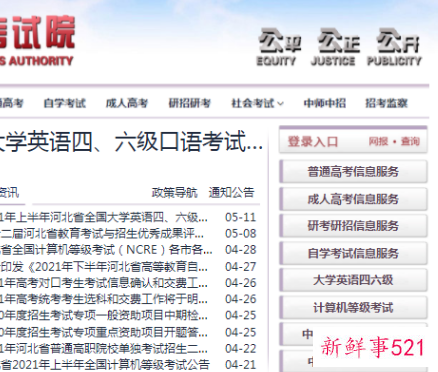
Task: Click the chevron next to 社会考试
Action: [280, 104]
